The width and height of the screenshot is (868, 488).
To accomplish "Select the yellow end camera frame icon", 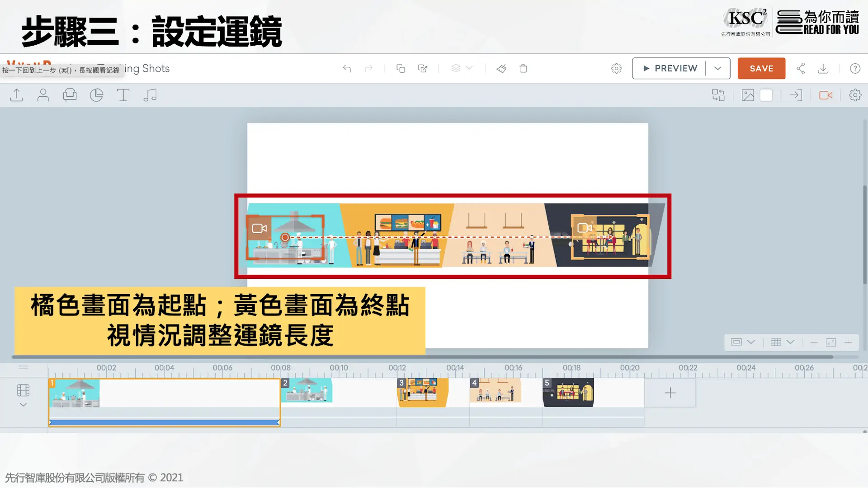I will point(585,228).
